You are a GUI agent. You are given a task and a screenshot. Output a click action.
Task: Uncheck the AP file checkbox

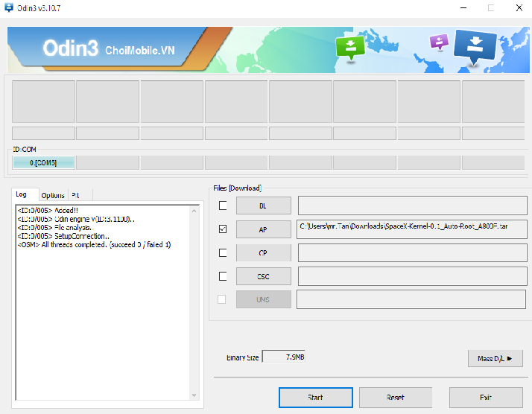[223, 229]
